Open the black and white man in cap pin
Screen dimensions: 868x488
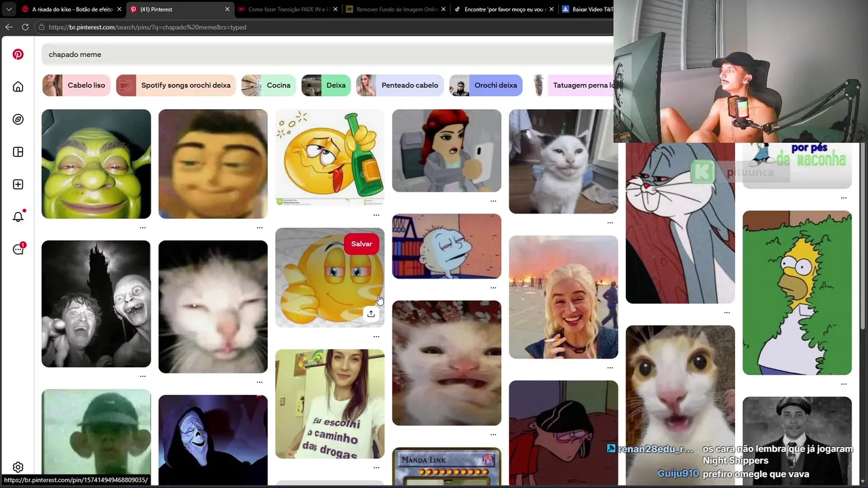[x=797, y=441]
